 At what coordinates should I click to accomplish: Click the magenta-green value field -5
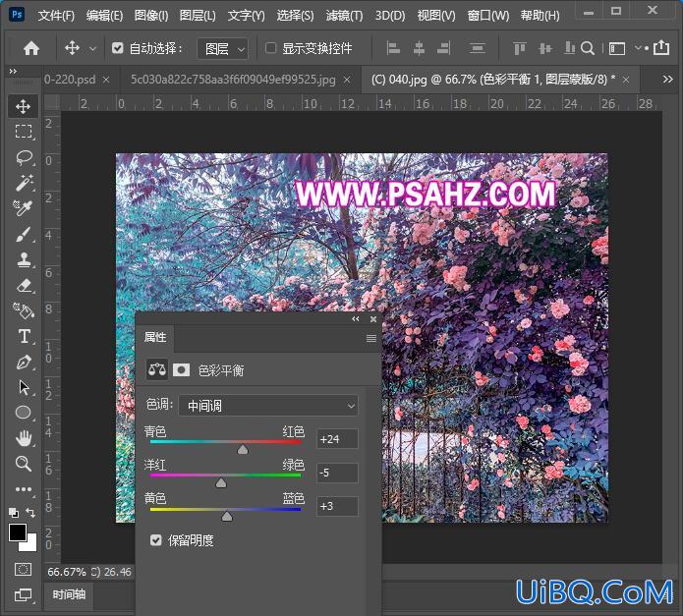click(x=338, y=473)
